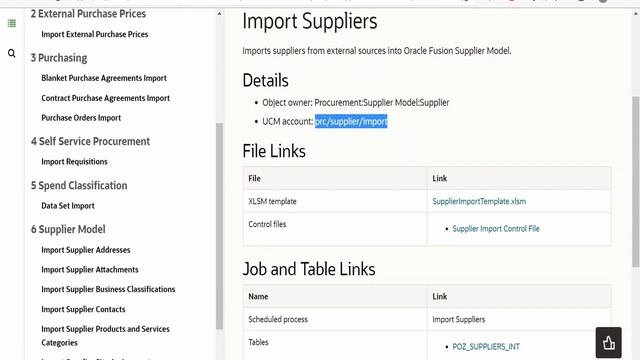Open Import Supplier Products and Services Categories

[x=105, y=336]
